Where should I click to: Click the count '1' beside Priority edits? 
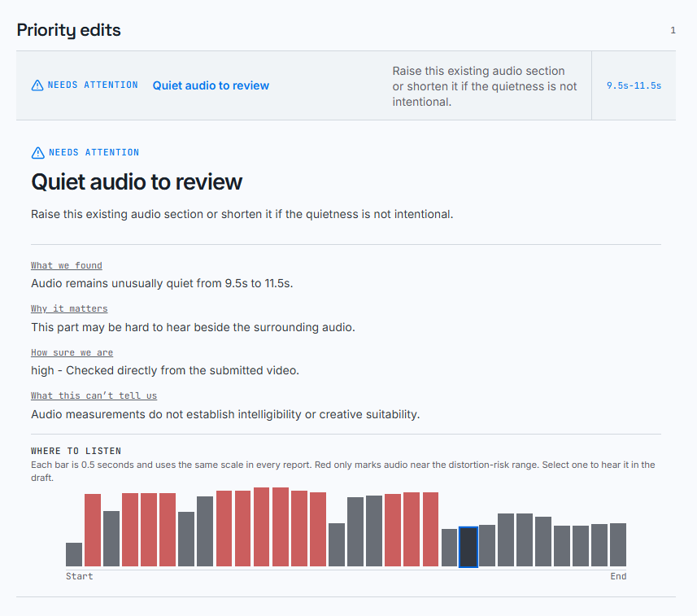(x=673, y=30)
